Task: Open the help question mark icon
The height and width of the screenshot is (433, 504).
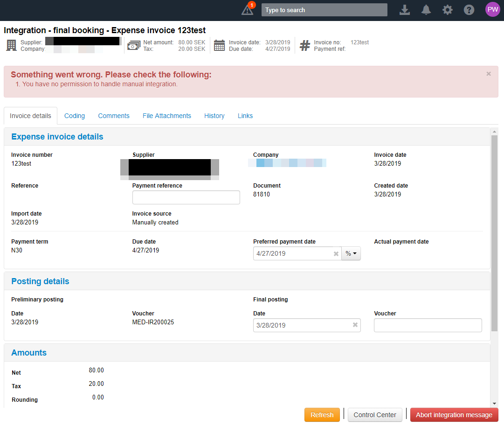Action: (469, 10)
